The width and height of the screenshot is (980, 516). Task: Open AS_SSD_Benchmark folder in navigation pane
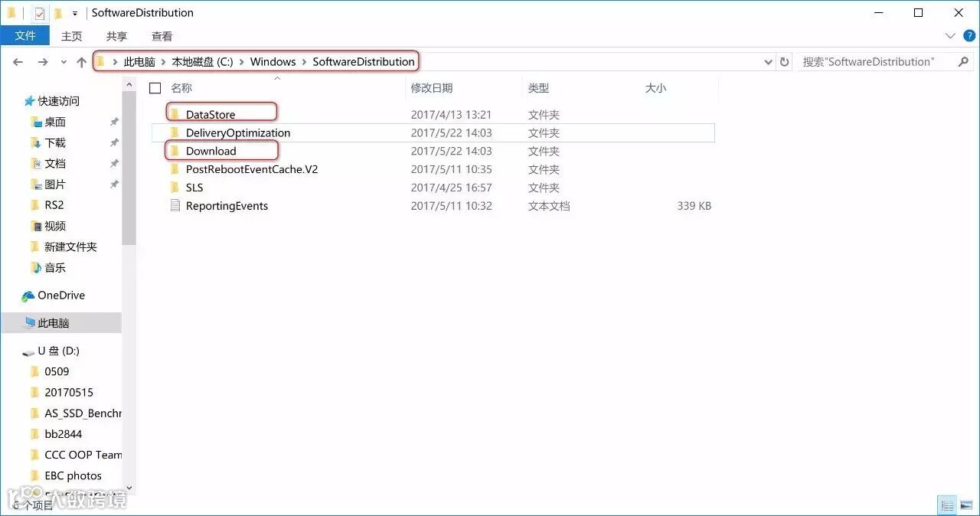[x=83, y=413]
